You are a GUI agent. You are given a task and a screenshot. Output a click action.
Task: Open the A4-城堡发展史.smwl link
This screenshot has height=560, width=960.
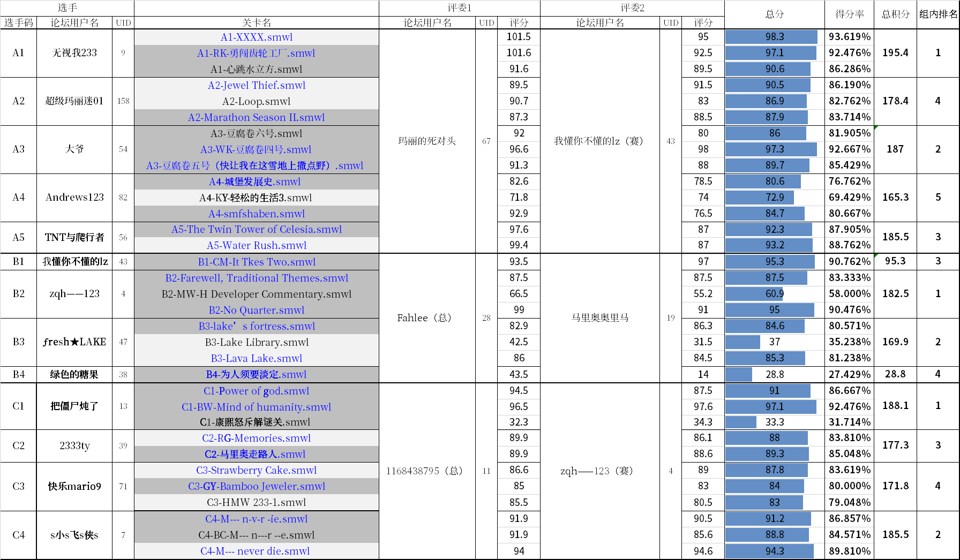point(255,181)
